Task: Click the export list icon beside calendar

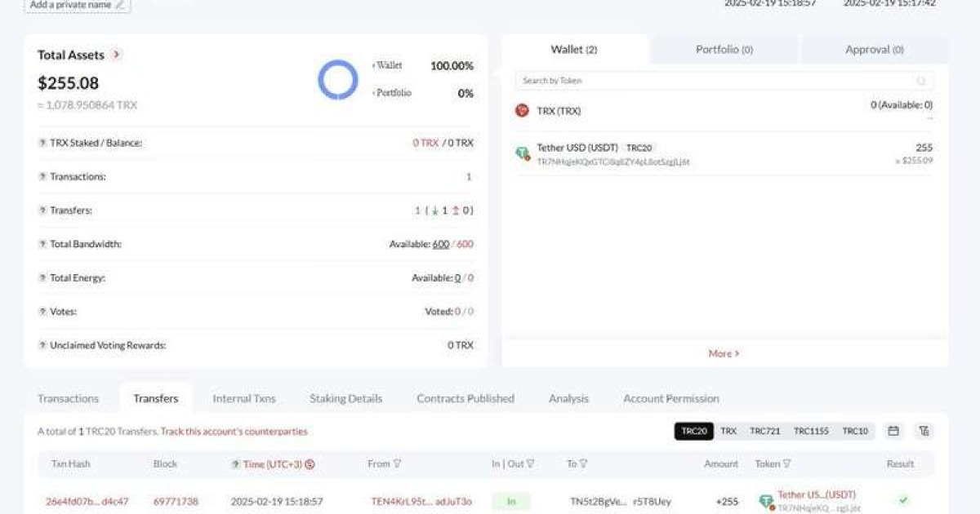Action: point(924,431)
